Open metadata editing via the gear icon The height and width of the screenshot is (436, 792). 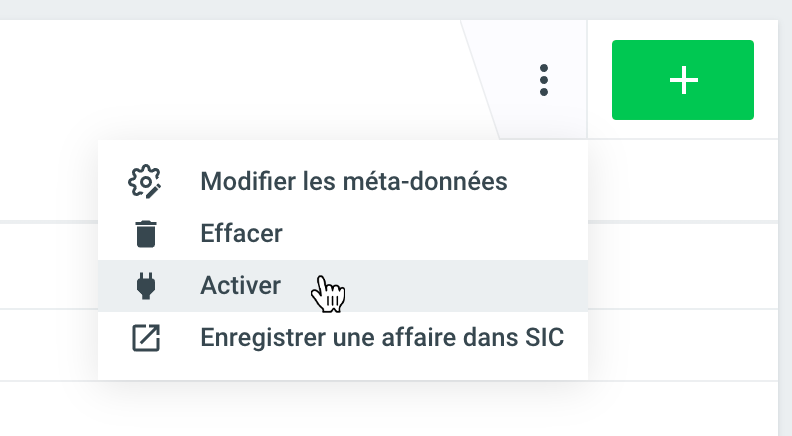[x=146, y=182]
